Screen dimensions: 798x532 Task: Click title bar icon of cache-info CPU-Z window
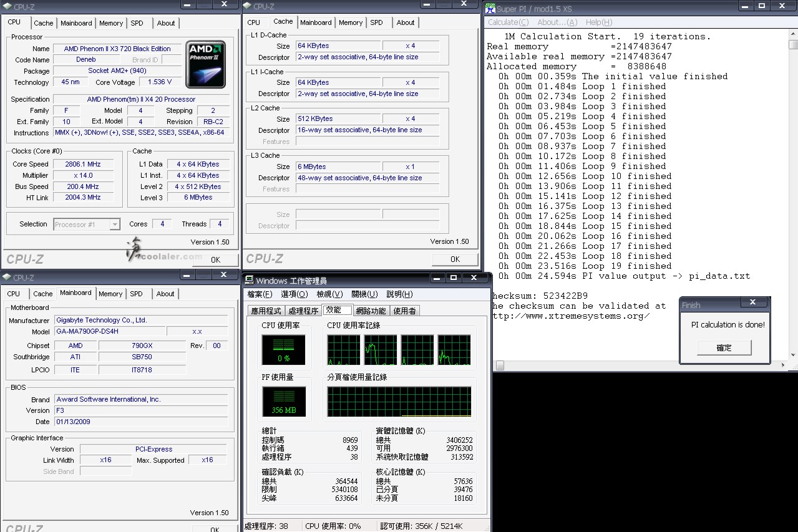(x=247, y=6)
